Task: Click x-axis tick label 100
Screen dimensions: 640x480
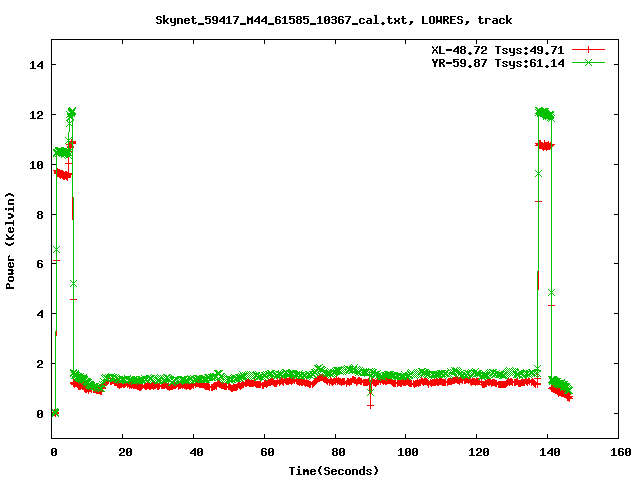Action: click(x=408, y=452)
